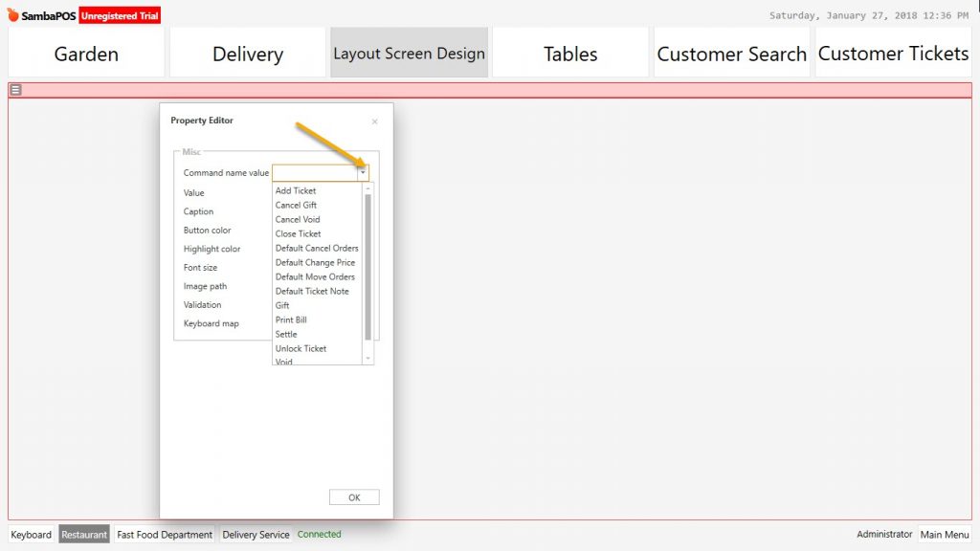Viewport: 980px width, 551px height.
Task: Click the Font size property label
Action: (200, 268)
